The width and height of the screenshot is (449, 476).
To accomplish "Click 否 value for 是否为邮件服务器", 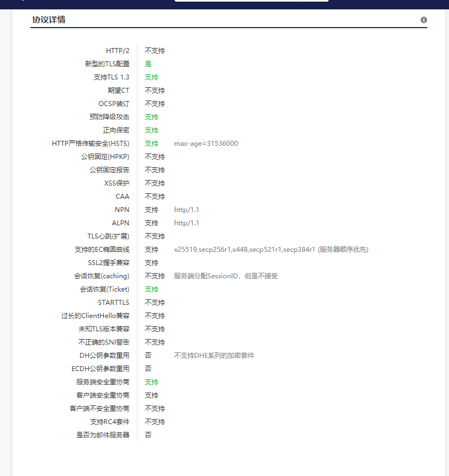I will click(148, 435).
